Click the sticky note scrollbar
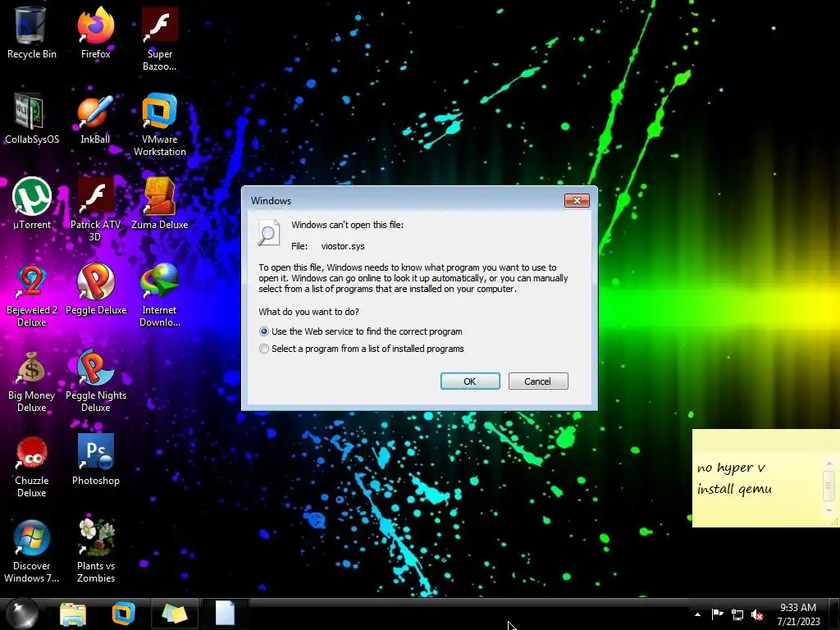840x630 pixels. tap(829, 486)
